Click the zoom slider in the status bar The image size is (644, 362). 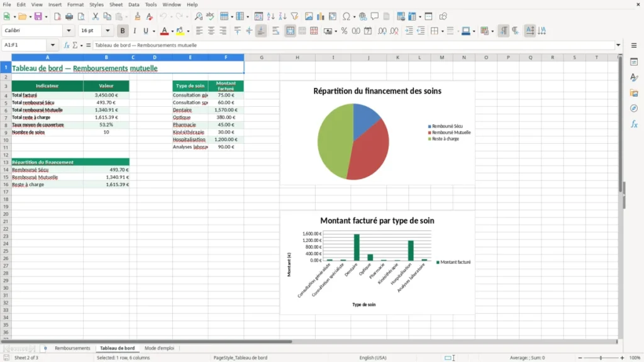point(601,358)
